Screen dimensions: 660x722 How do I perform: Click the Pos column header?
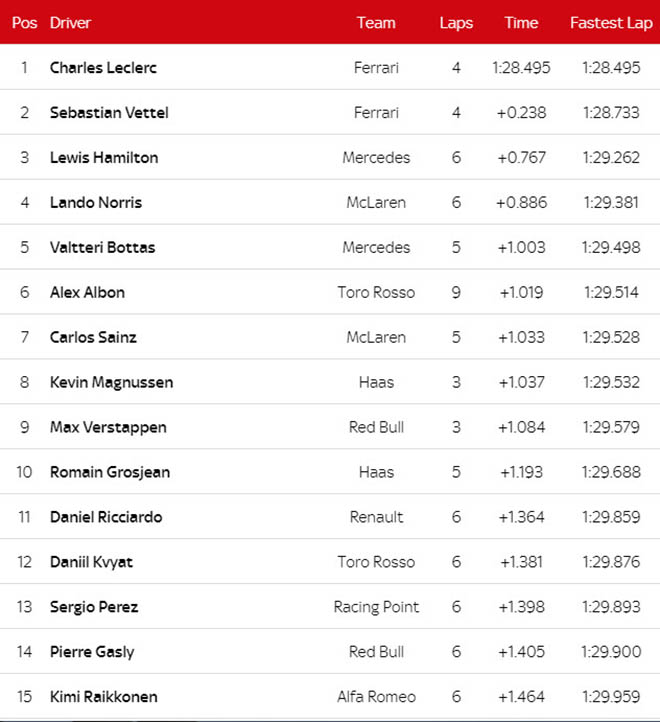pos(23,22)
